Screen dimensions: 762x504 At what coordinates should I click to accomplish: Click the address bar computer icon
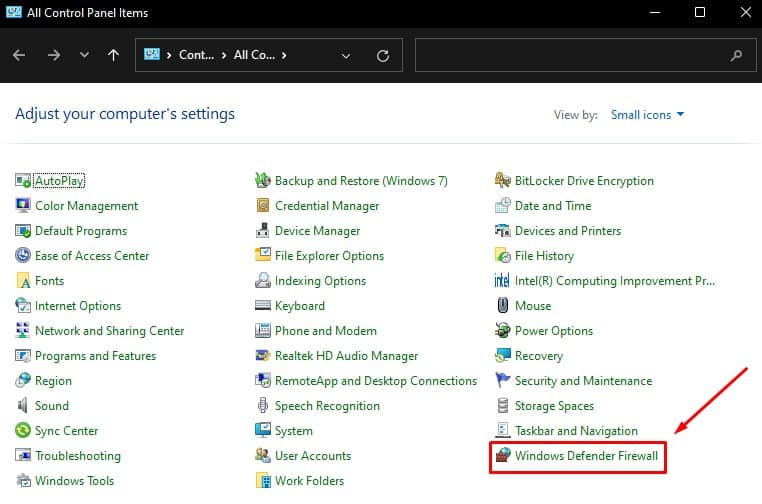point(152,54)
